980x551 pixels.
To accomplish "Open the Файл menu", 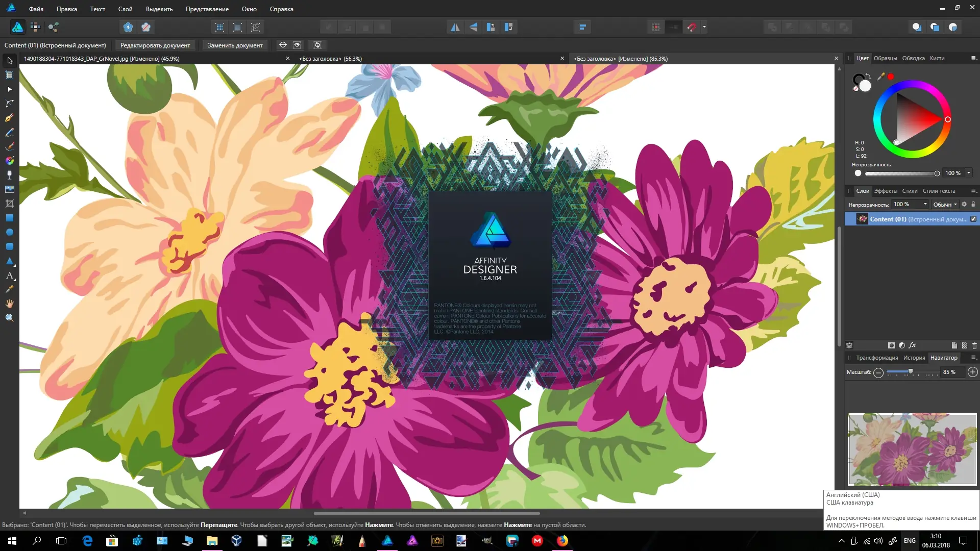I will (x=36, y=9).
